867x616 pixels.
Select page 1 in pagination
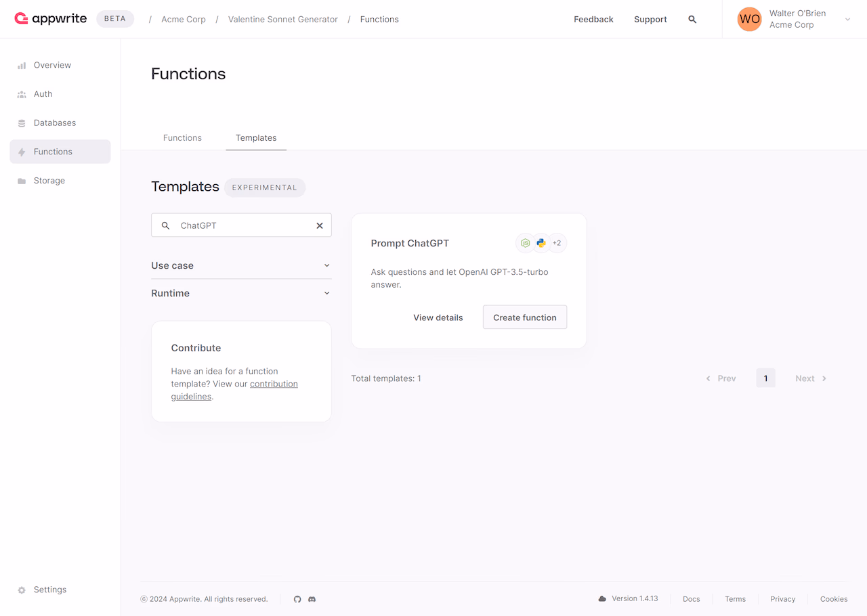766,378
